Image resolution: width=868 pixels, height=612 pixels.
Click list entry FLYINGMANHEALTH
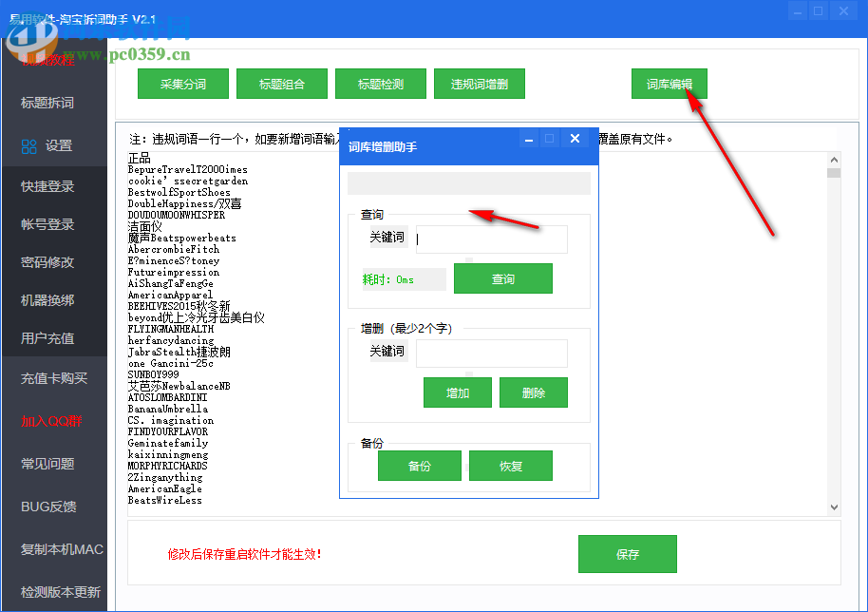(171, 329)
